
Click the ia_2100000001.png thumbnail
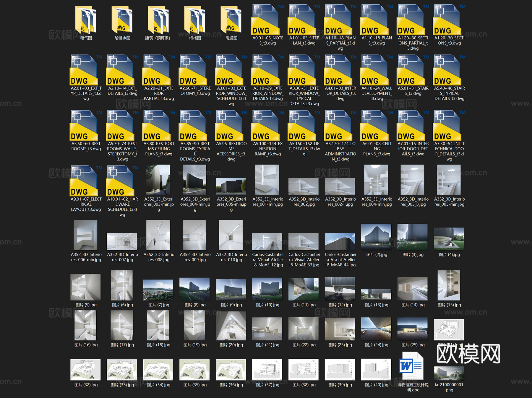[449, 373]
